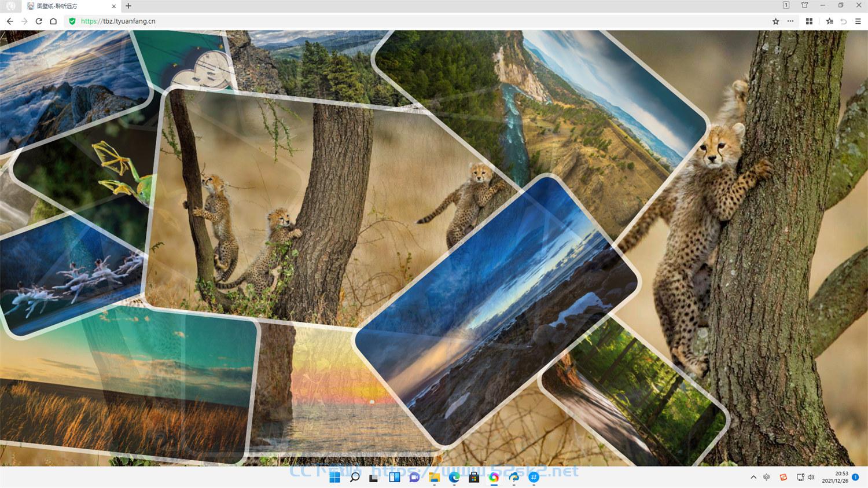Open the blue hash app on taskbar
The height and width of the screenshot is (488, 868).
tap(534, 477)
